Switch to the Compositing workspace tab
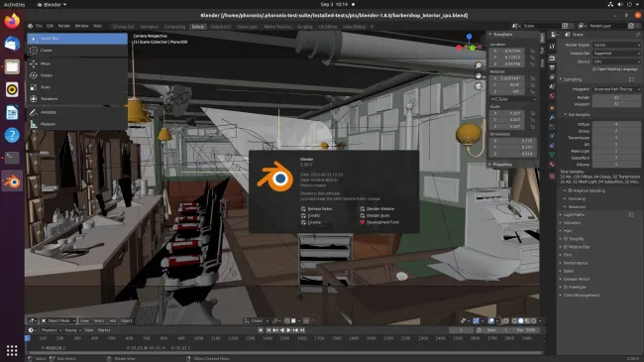This screenshot has height=362, width=644. 174,27
